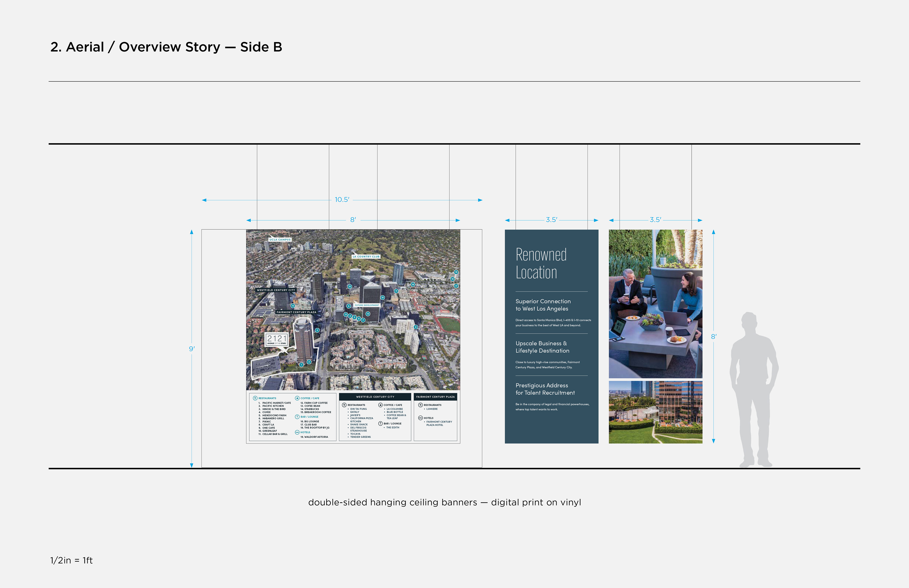
Task: Click 'The Rooftop by JG' list entry
Action: click(x=317, y=428)
